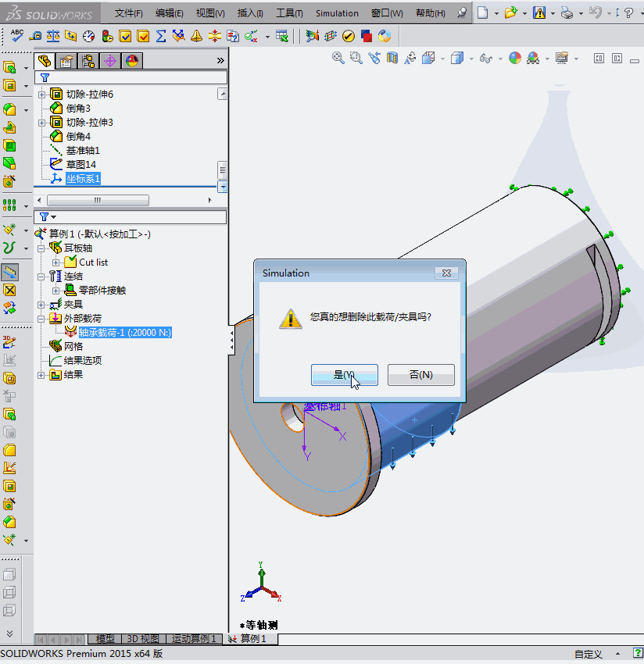Screen dimensions: 644x664
Task: Expand the Cut list node
Action: click(x=55, y=262)
